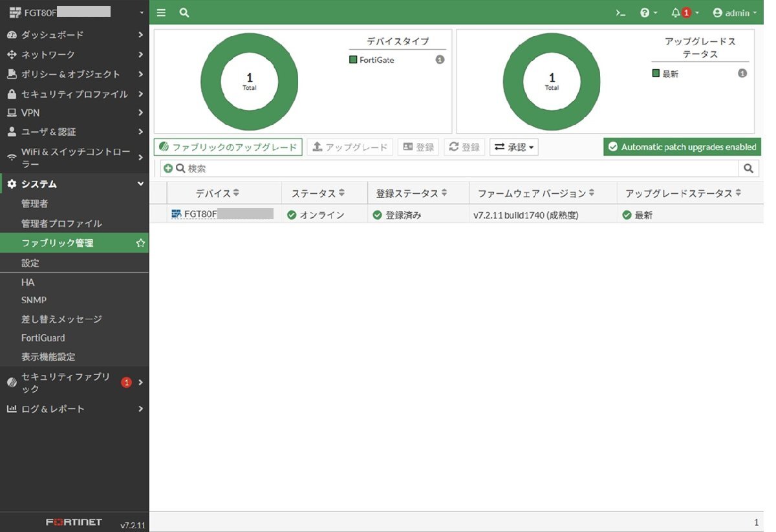Open the 承認 dropdown button
Screen dimensions: 776x532
pyautogui.click(x=514, y=147)
